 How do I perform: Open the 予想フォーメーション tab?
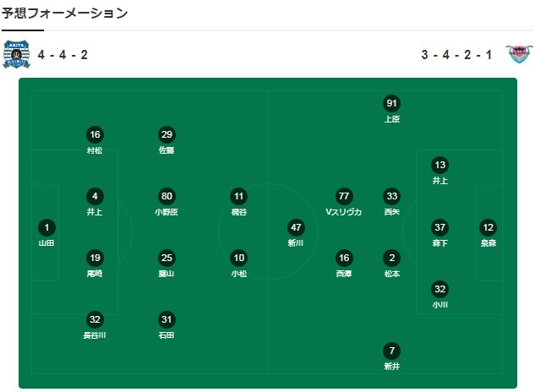[x=64, y=14]
